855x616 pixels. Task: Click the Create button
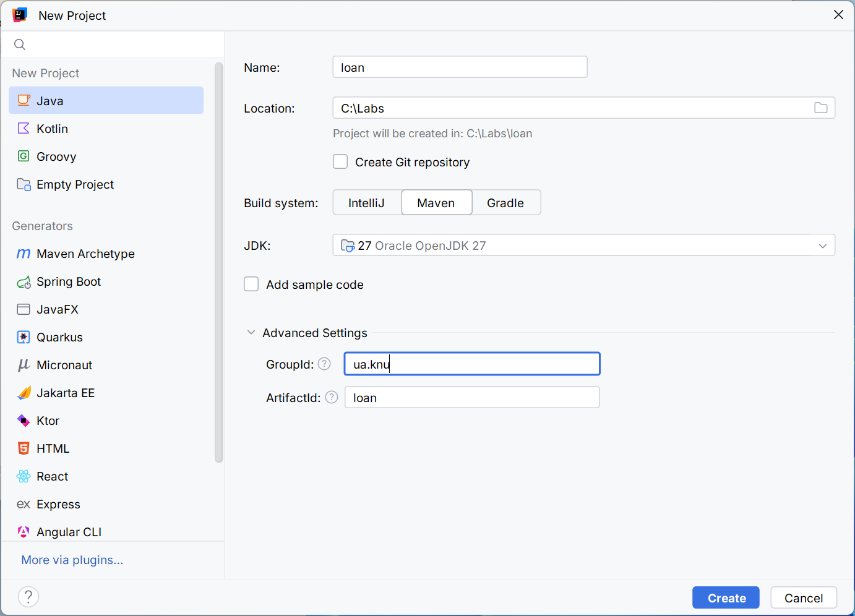click(726, 597)
